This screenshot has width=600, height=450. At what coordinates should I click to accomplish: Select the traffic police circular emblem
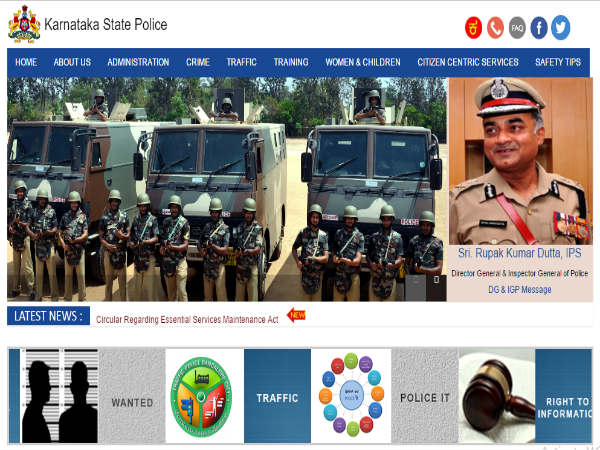[x=201, y=396]
